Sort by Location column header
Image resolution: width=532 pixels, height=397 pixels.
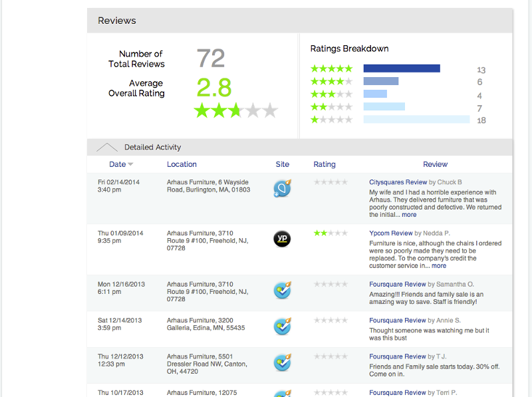(x=182, y=164)
